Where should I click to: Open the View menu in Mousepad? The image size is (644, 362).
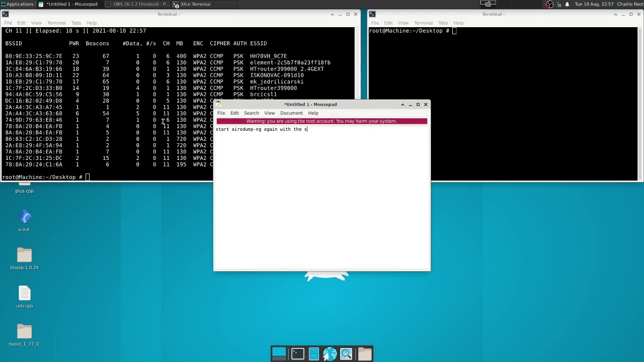click(x=269, y=113)
